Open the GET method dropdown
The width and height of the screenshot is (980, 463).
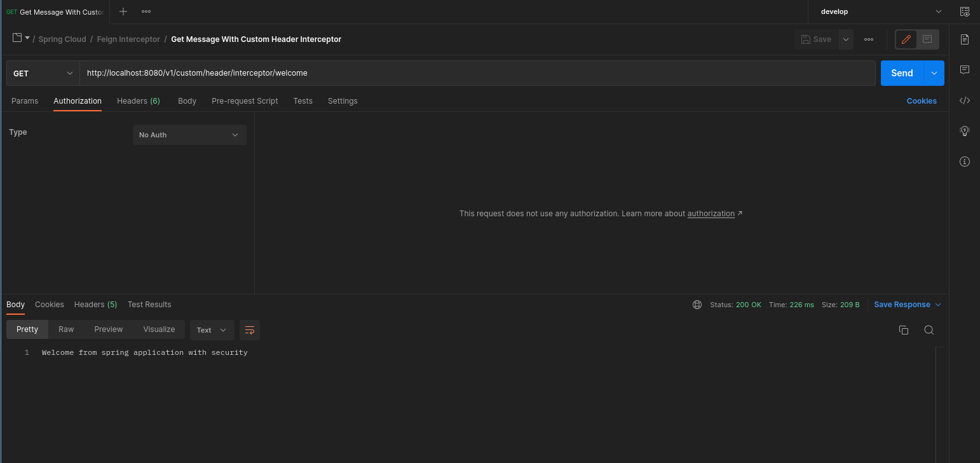(43, 73)
